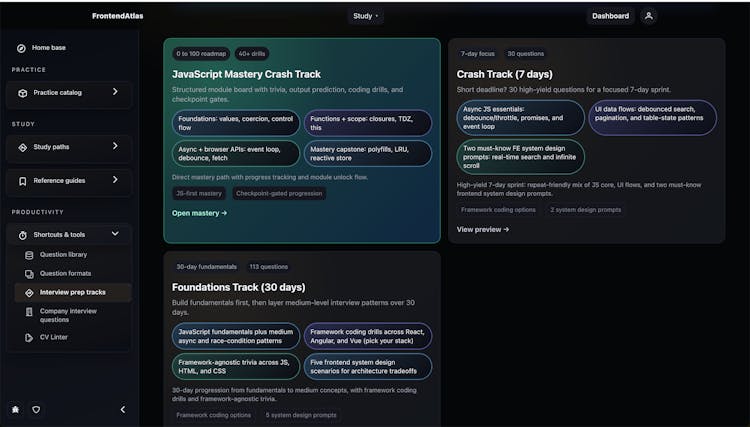Viewport: 750px width, 427px height.
Task: Click Foundations: values, coercion, control flow pill
Action: pyautogui.click(x=236, y=123)
